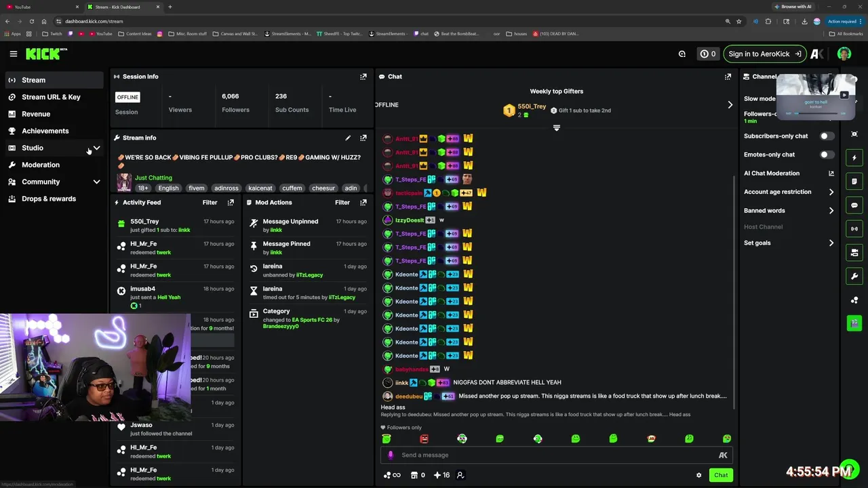
Task: Open Stream in sidebar
Action: coord(54,80)
